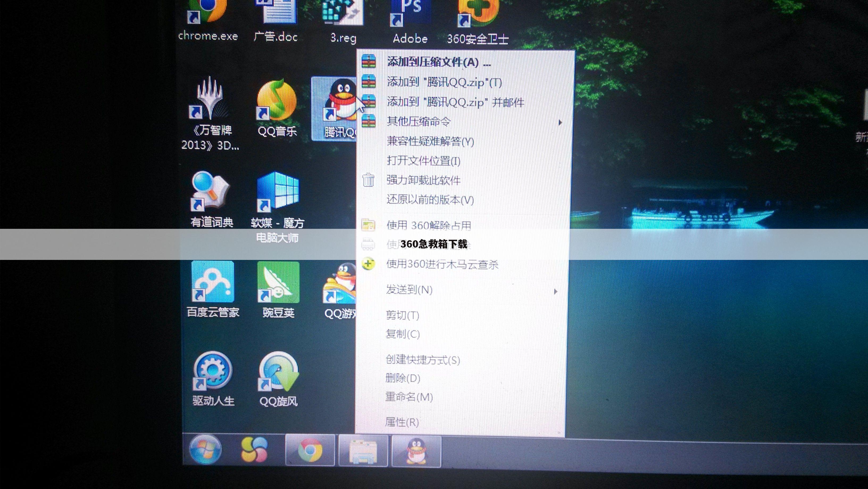The height and width of the screenshot is (489, 868).
Task: Expand the 发送到(N) submenu
Action: pos(462,290)
